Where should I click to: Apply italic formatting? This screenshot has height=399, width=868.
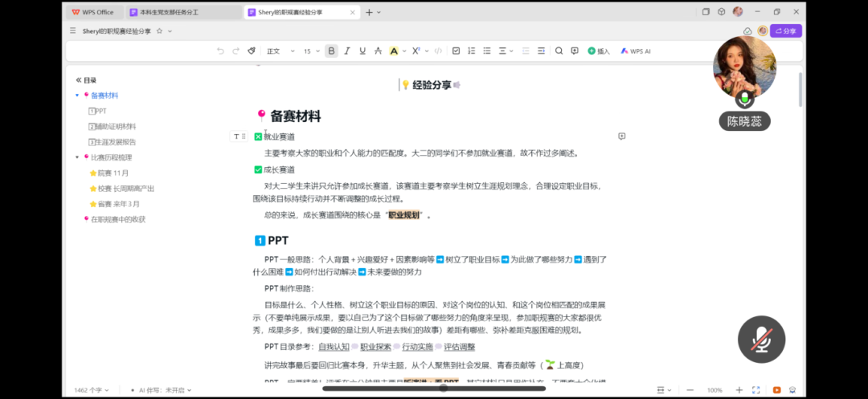point(347,51)
